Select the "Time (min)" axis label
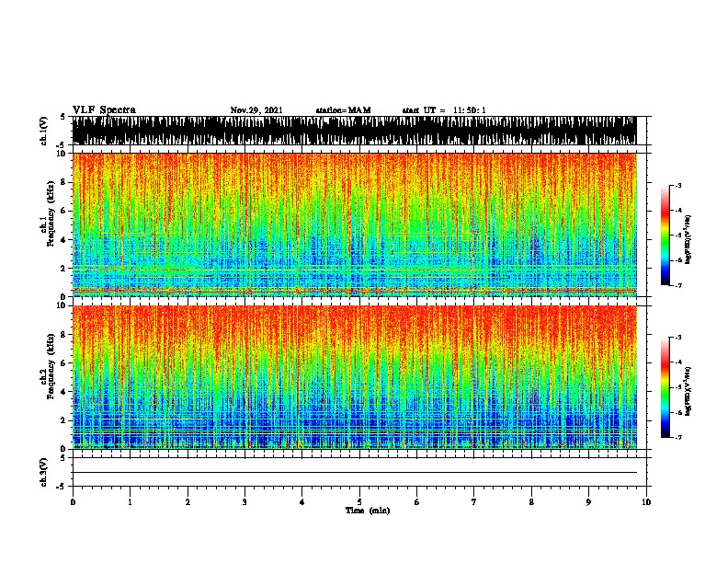Screen dimensions: 728x563 pos(368,511)
